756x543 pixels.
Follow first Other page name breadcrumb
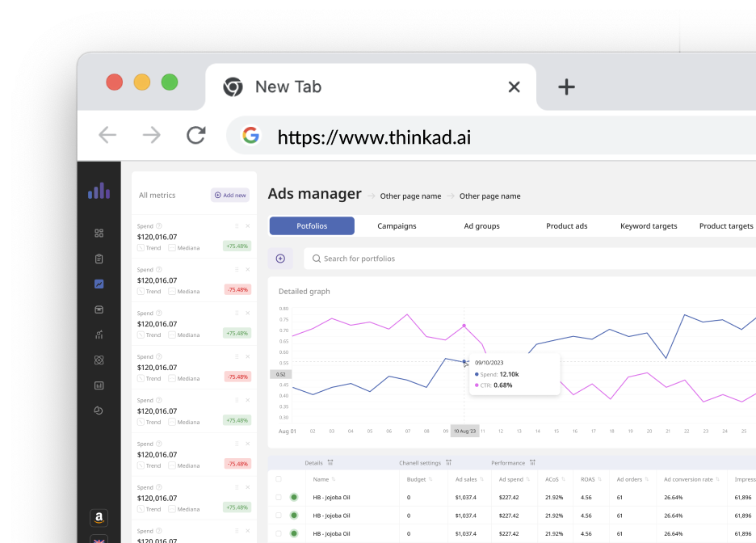point(410,196)
